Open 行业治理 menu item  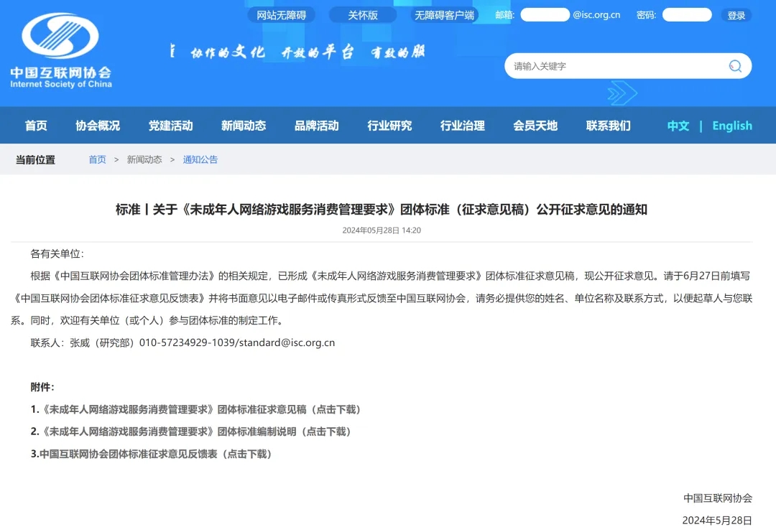tap(463, 126)
